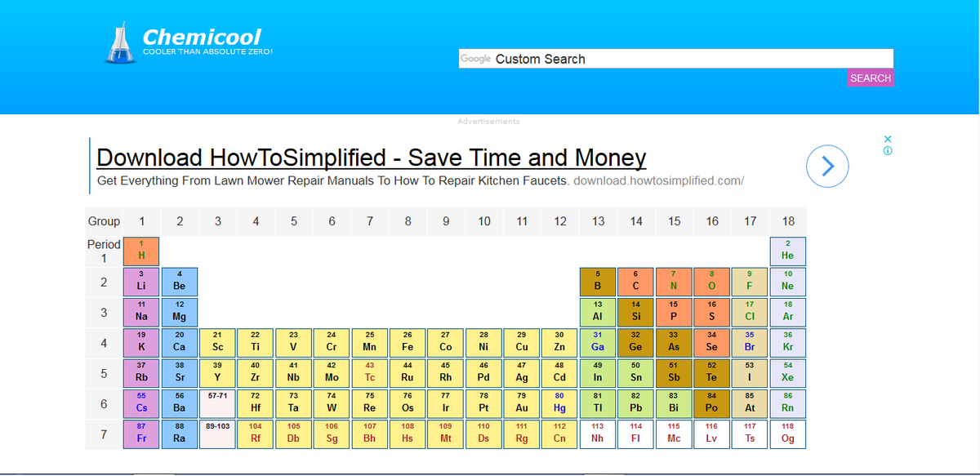Select the Oxygen (O) element tile

click(x=712, y=282)
